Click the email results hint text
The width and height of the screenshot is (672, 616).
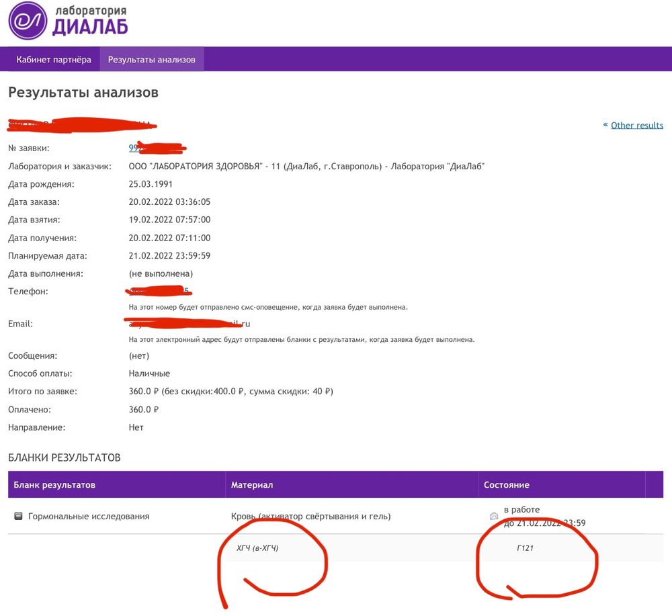click(302, 340)
